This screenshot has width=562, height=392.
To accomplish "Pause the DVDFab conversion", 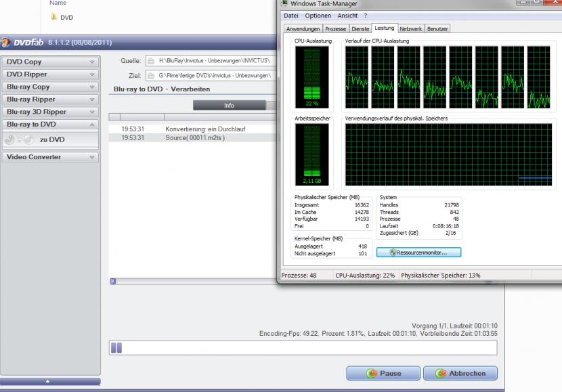I will pyautogui.click(x=383, y=373).
